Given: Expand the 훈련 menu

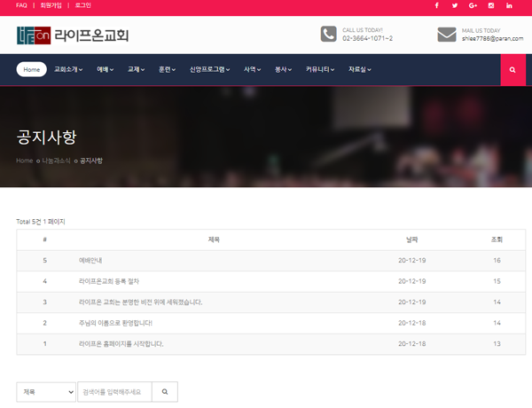Looking at the screenshot, I should tap(167, 69).
